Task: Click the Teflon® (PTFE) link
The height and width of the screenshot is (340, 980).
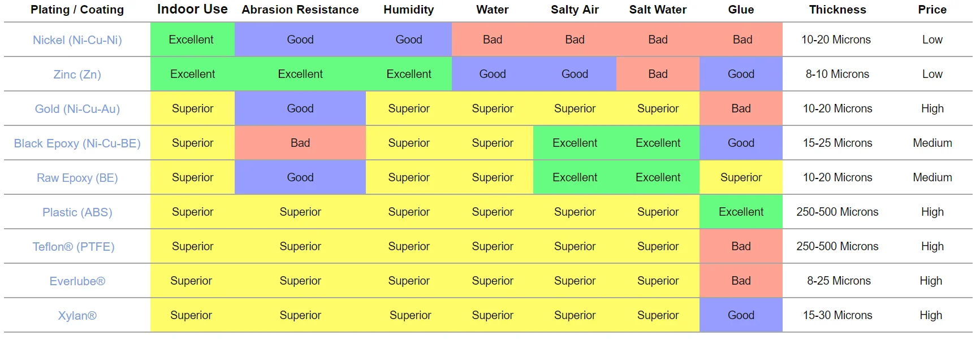Action: point(74,247)
